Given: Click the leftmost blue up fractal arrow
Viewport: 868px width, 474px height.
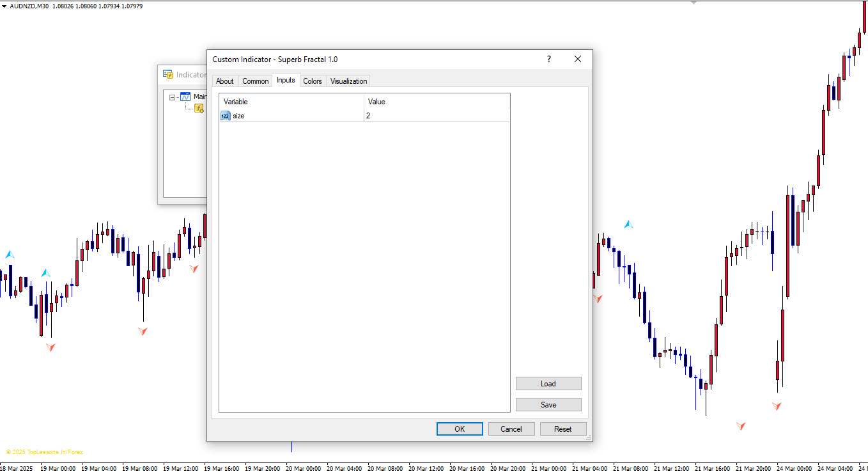Looking at the screenshot, I should coord(10,255).
